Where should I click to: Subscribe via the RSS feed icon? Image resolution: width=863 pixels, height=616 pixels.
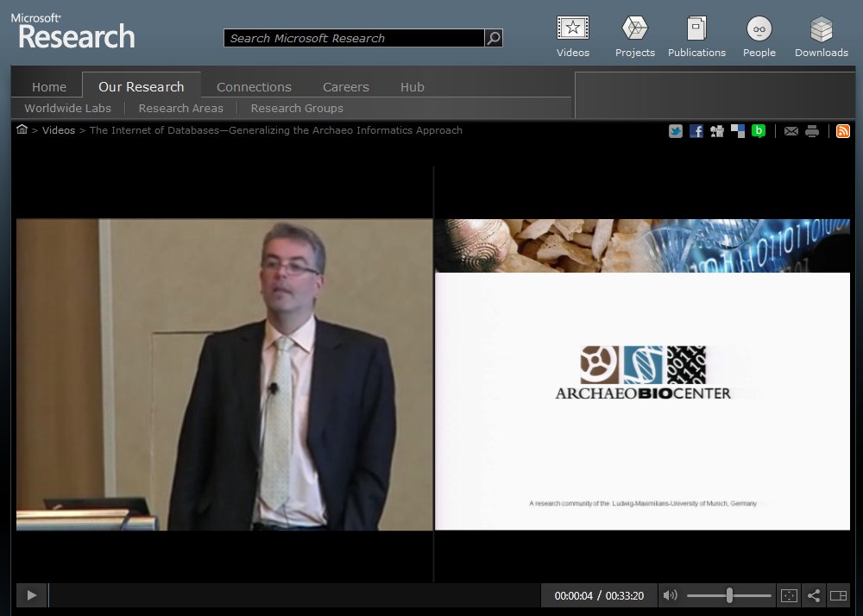click(x=842, y=131)
